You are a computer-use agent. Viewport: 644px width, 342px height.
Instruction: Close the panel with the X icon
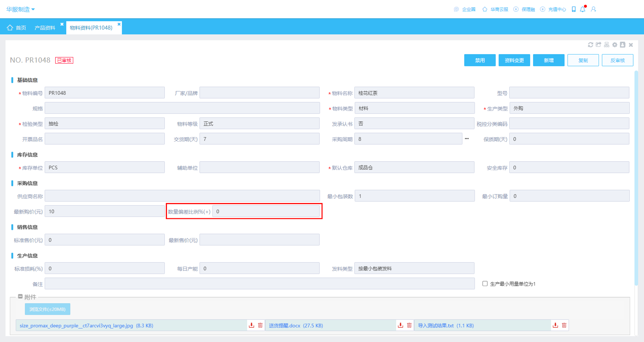[631, 45]
